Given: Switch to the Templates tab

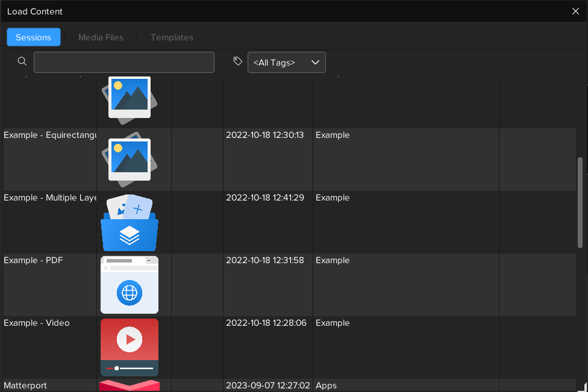Looking at the screenshot, I should pyautogui.click(x=172, y=37).
